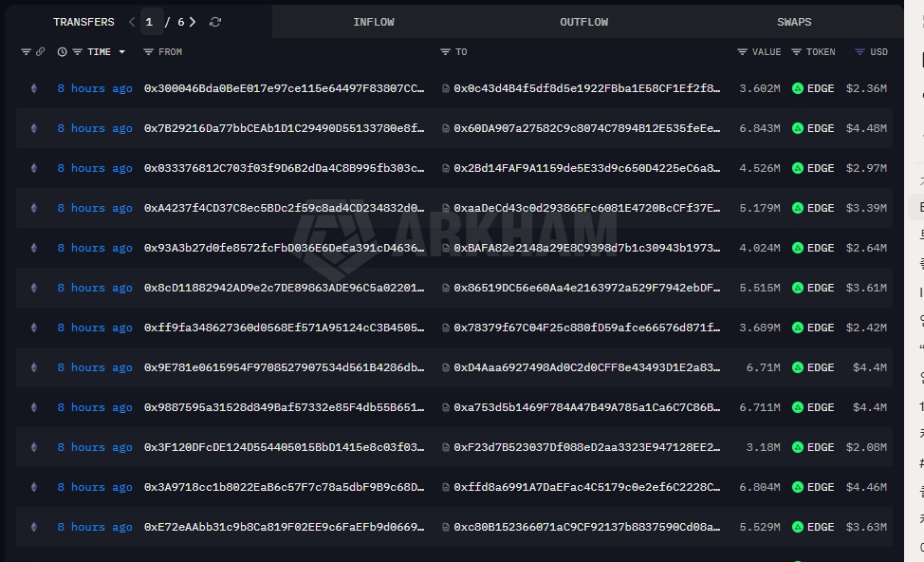Click contract icon before 0x60DA907 address

(446, 128)
